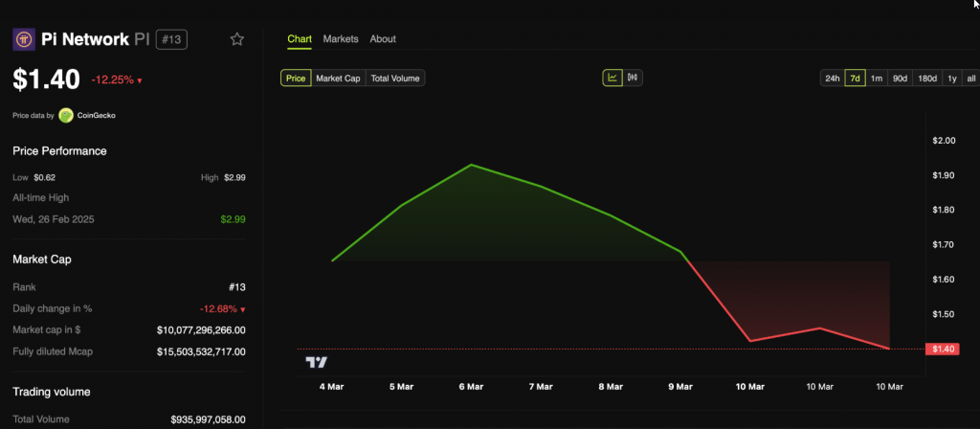Viewport: 980px width, 429px height.
Task: Set chart range to all
Action: pos(970,79)
